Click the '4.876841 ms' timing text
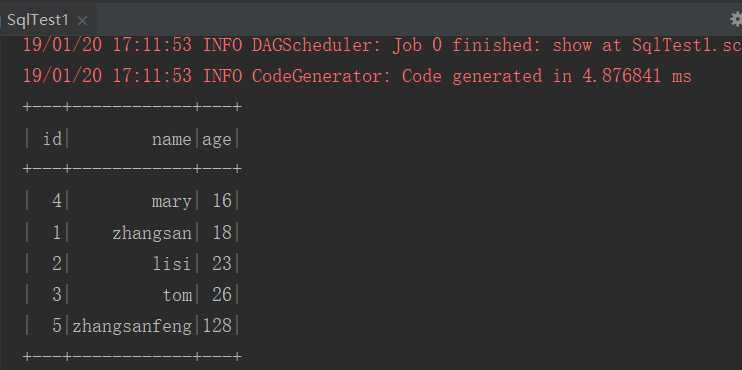Image resolution: width=742 pixels, height=370 pixels. click(x=637, y=76)
